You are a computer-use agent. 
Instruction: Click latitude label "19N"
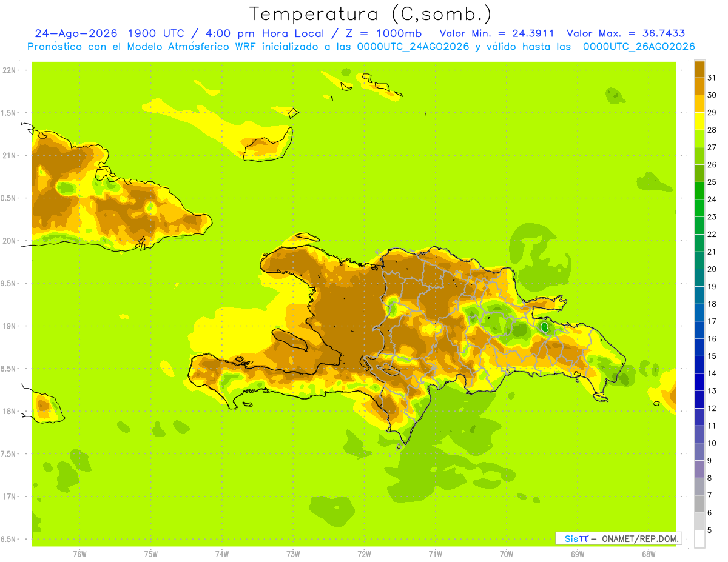(x=10, y=326)
